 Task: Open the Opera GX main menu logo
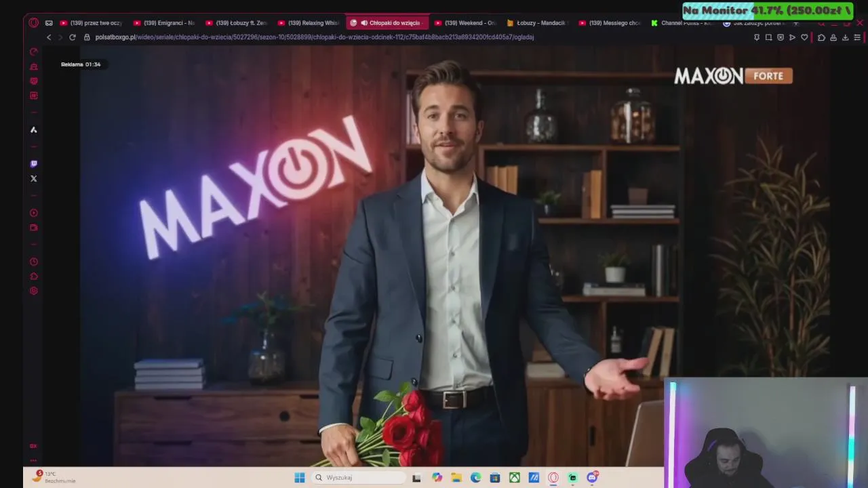pyautogui.click(x=33, y=22)
